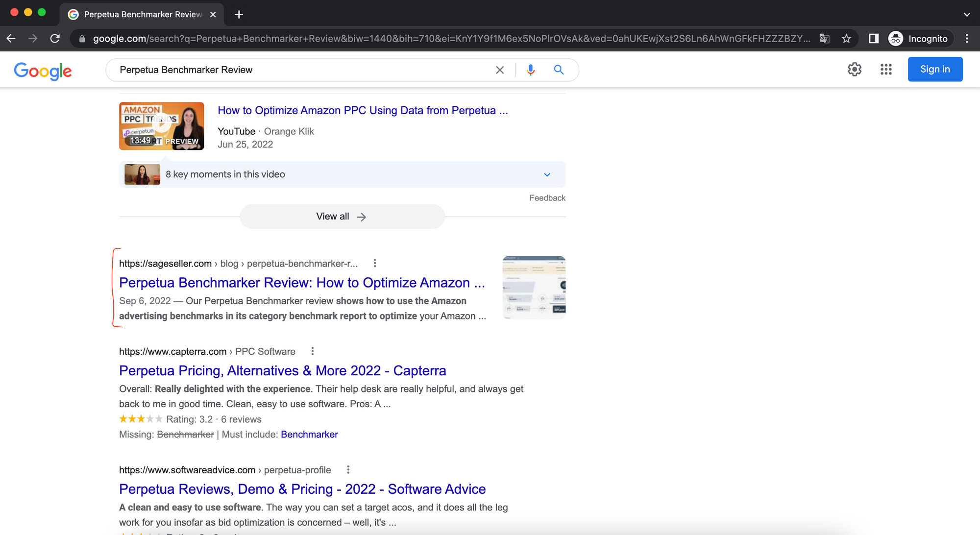Screen dimensions: 980x535
Task: Select the Perpetua Benchmarker Review tab
Action: pyautogui.click(x=142, y=14)
